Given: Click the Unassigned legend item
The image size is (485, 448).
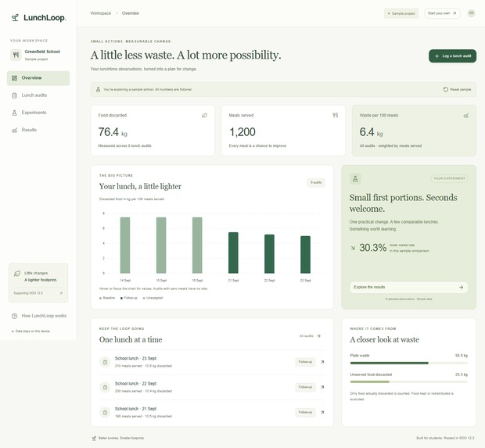Looking at the screenshot, I should pyautogui.click(x=153, y=298).
